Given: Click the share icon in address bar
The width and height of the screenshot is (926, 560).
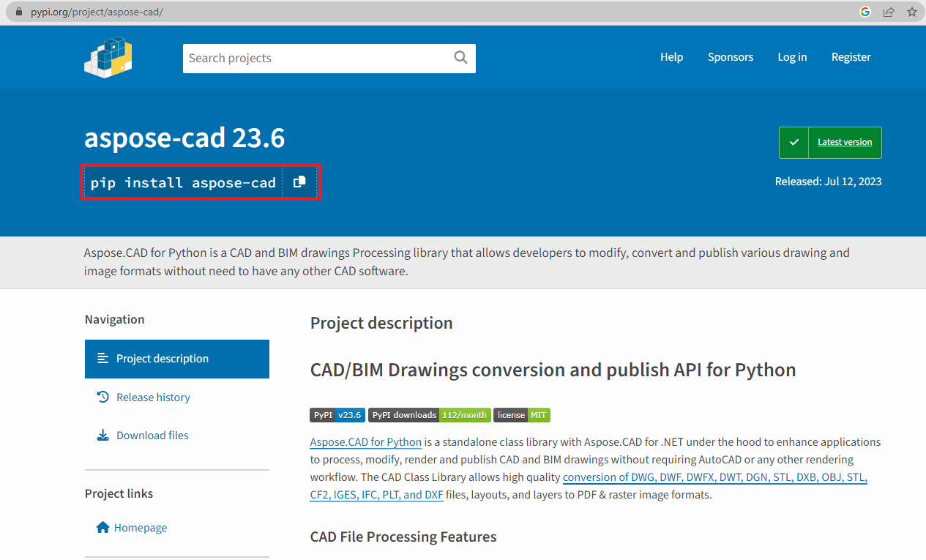Looking at the screenshot, I should click(x=888, y=12).
